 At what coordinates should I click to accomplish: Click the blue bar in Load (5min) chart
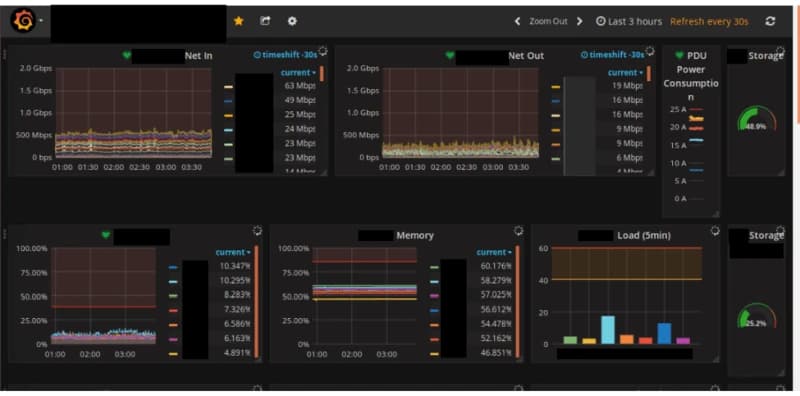664,333
